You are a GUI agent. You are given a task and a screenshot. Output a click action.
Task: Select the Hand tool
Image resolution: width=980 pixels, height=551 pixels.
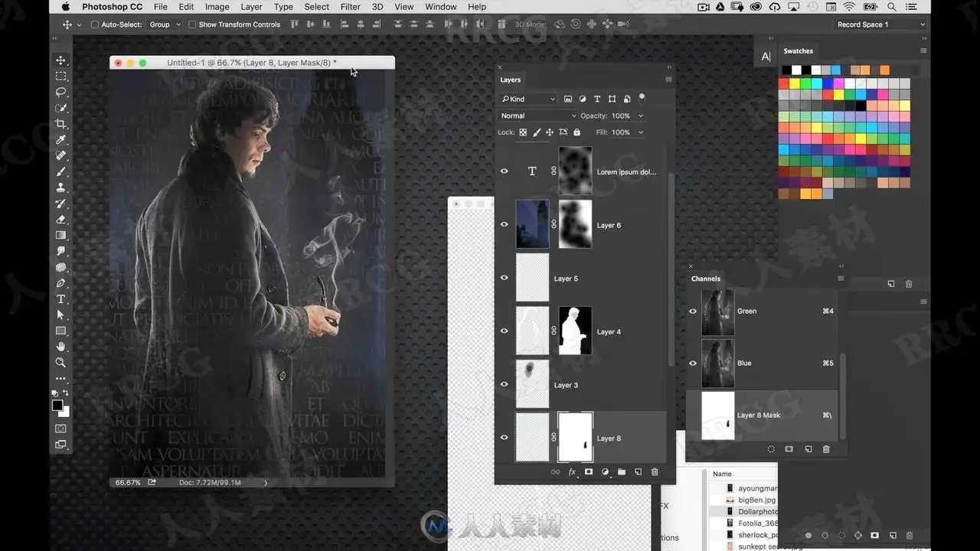coord(60,347)
